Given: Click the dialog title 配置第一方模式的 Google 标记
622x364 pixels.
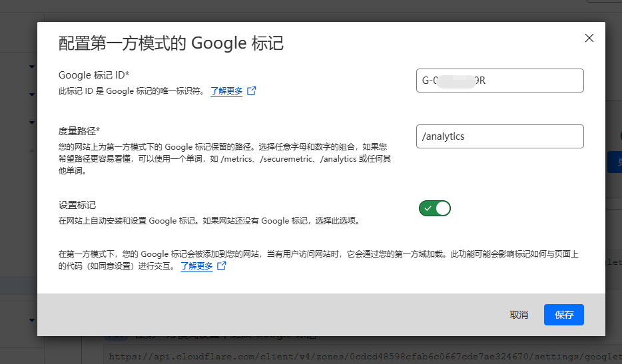Looking at the screenshot, I should coord(171,44).
